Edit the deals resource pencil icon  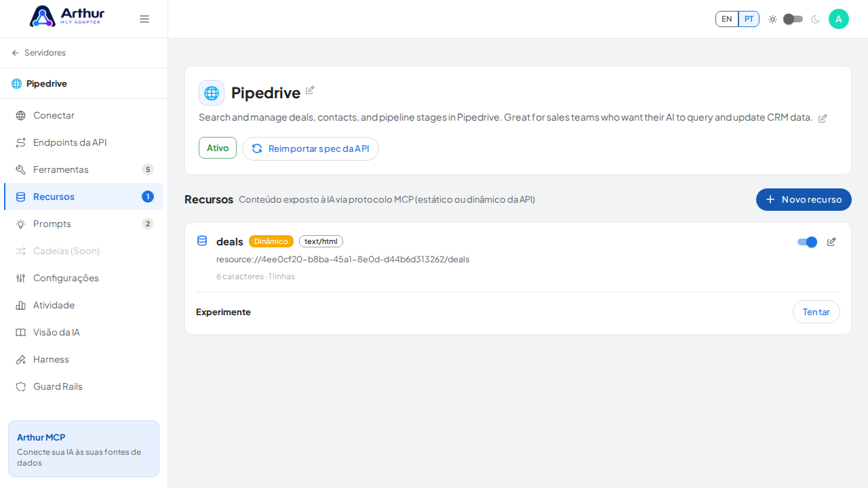831,242
